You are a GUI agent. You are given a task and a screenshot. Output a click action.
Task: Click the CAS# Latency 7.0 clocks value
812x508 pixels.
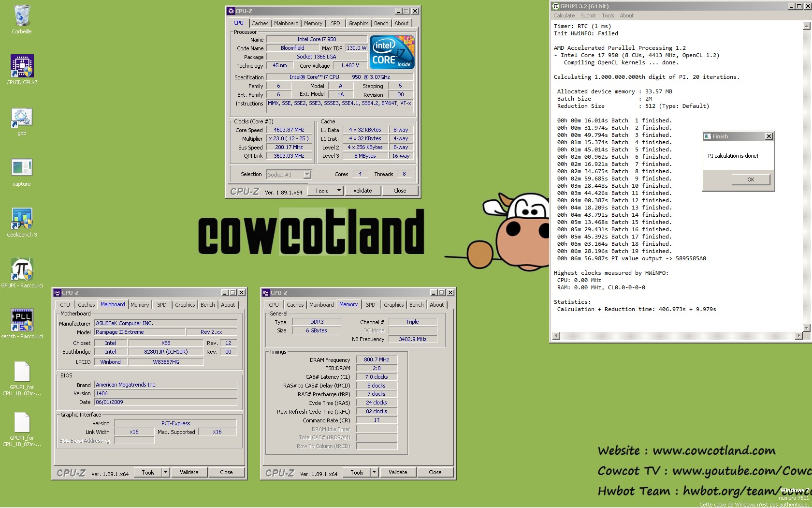click(377, 377)
